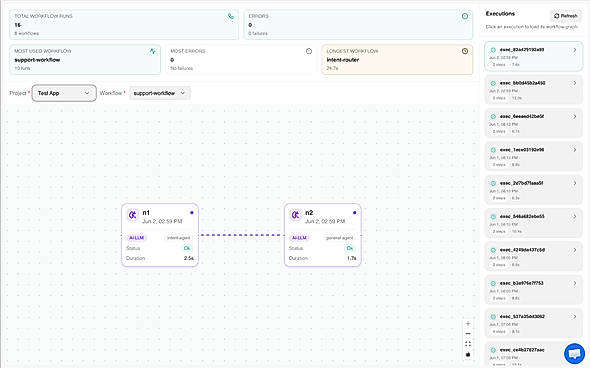Click the Executions panel heading

click(x=500, y=14)
